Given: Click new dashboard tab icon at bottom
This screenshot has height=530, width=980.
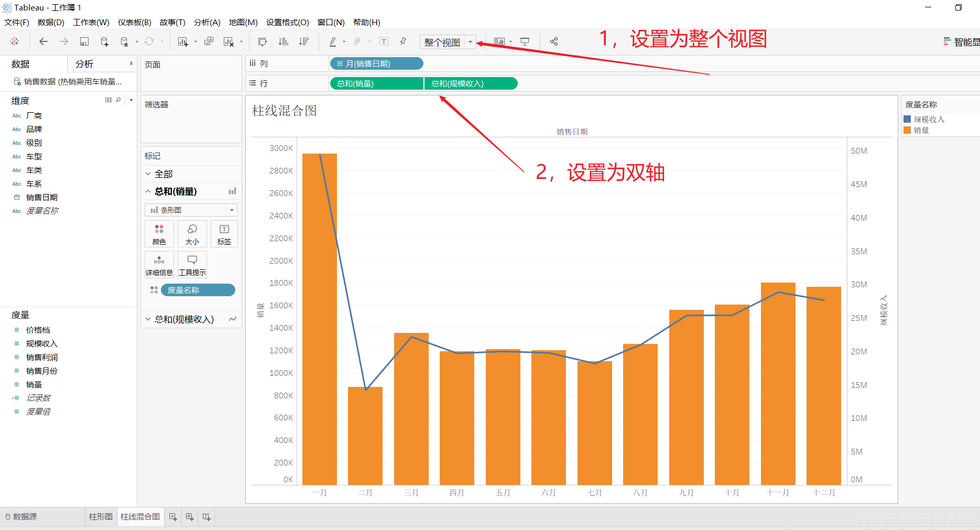Looking at the screenshot, I should (190, 517).
